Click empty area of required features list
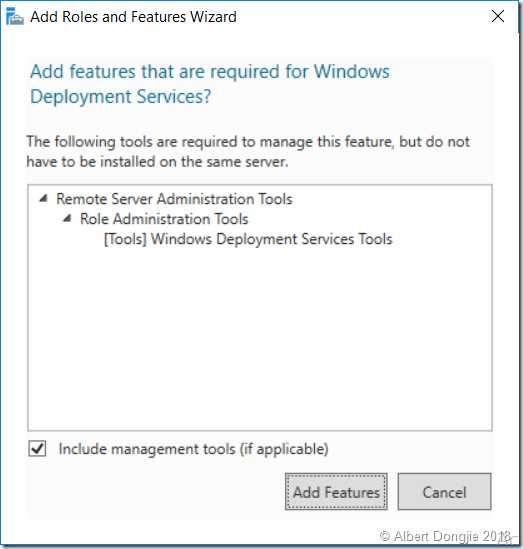The height and width of the screenshot is (549, 523). coord(260,336)
